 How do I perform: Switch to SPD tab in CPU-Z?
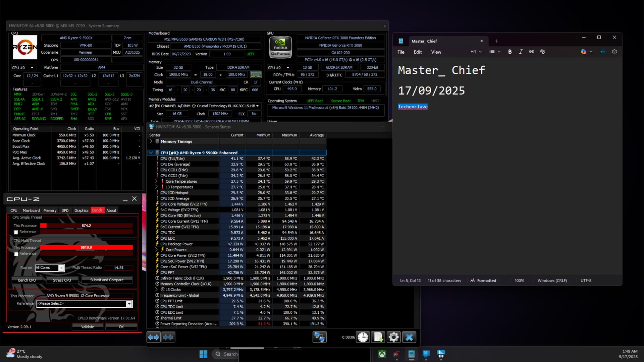(65, 210)
